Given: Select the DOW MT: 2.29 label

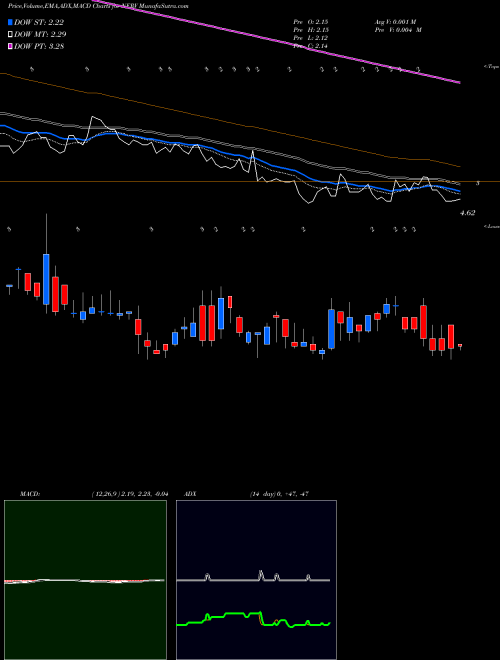Looking at the screenshot, I should click(40, 34).
